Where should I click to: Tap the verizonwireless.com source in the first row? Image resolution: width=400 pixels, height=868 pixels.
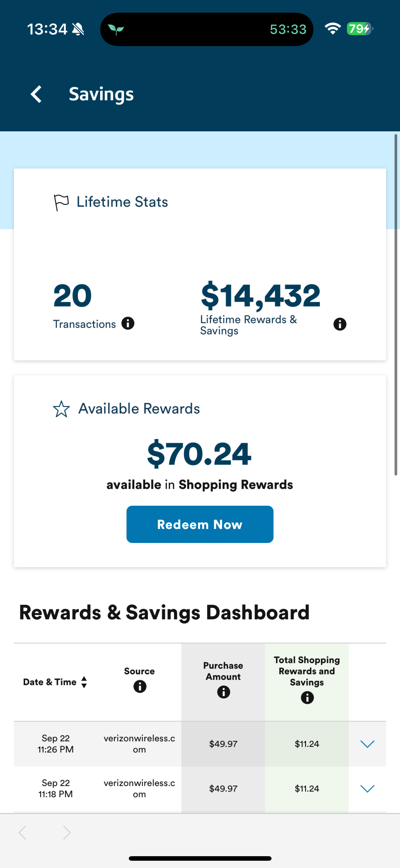pyautogui.click(x=139, y=744)
